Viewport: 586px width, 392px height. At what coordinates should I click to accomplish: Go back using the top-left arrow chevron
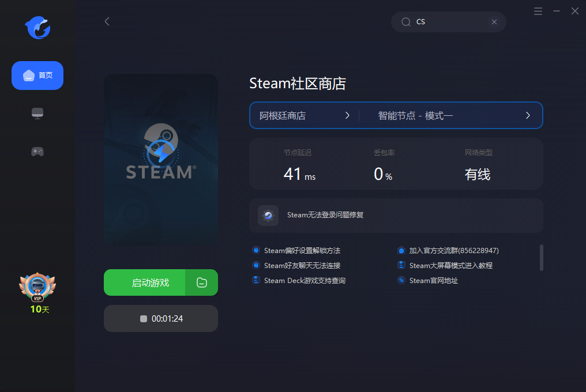coord(107,21)
